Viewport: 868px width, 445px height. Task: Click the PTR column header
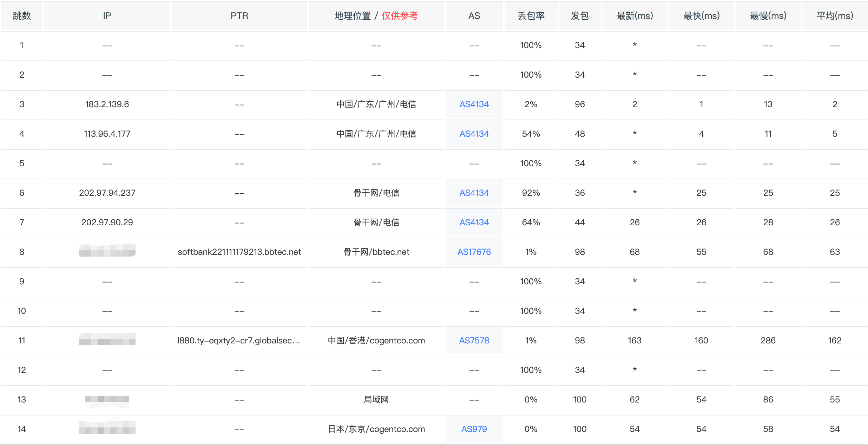coord(239,16)
